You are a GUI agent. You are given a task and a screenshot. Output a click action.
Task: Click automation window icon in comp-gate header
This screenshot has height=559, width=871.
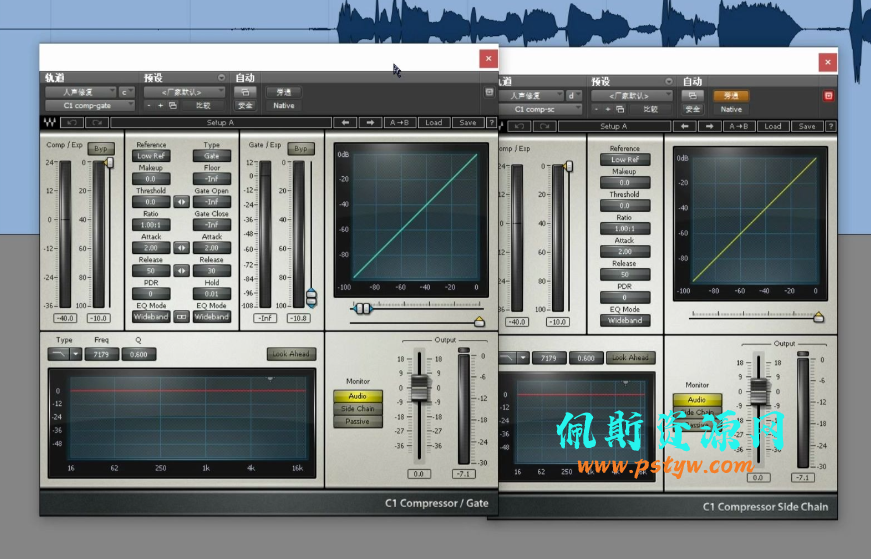click(245, 92)
